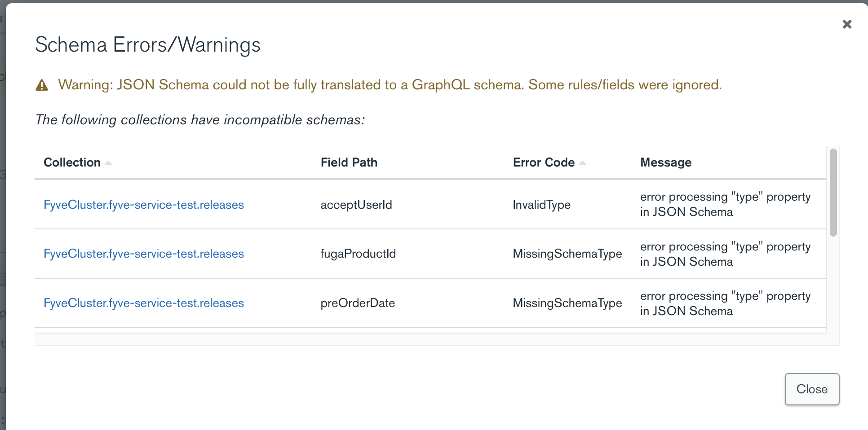This screenshot has width=868, height=430.
Task: Click the error message in the acceptUserId row
Action: pyautogui.click(x=725, y=204)
